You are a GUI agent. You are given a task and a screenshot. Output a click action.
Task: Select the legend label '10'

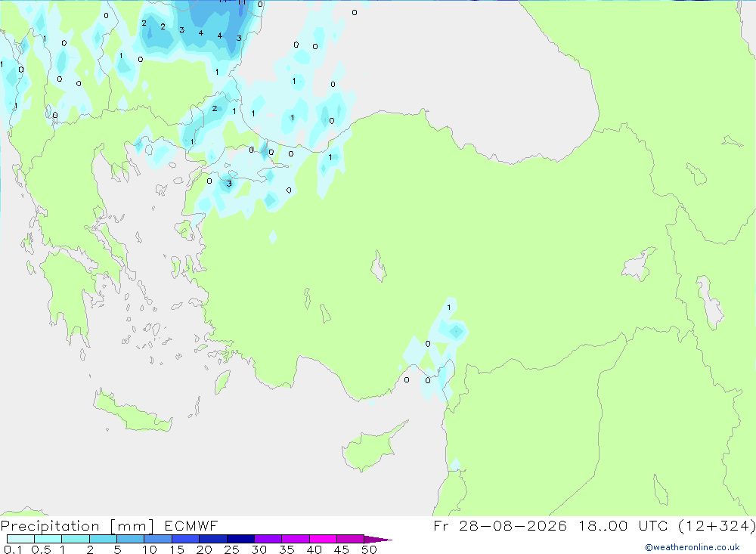pos(150,549)
